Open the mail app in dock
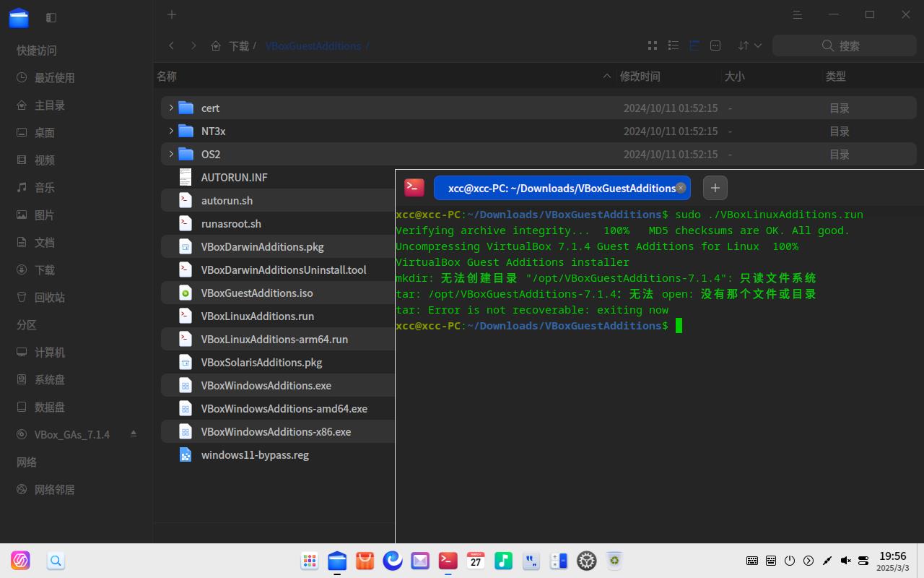Viewport: 924px width, 578px height. (420, 561)
